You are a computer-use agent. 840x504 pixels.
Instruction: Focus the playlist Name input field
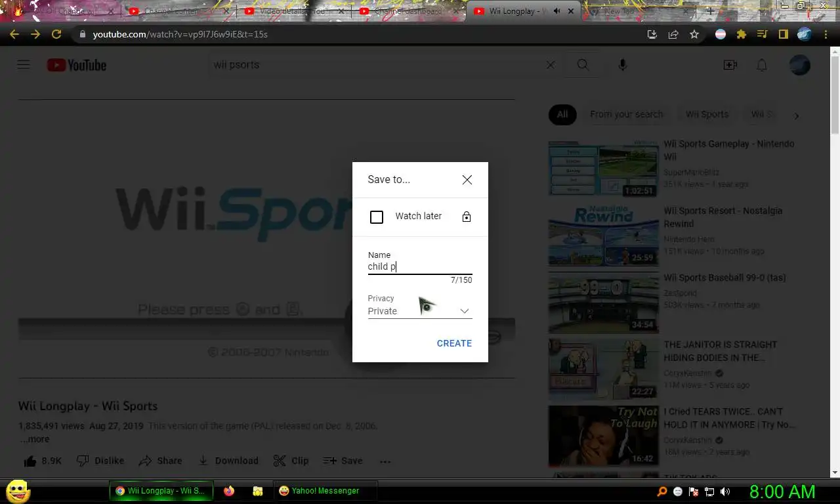click(x=420, y=266)
